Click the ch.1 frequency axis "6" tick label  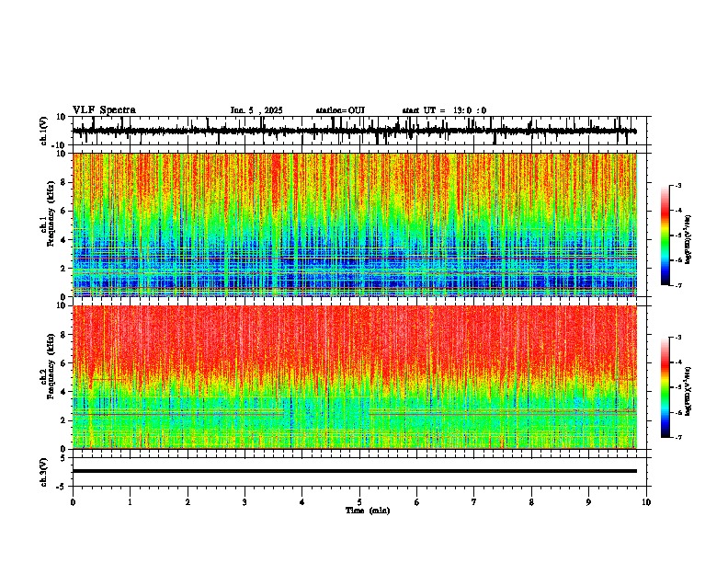coord(63,212)
